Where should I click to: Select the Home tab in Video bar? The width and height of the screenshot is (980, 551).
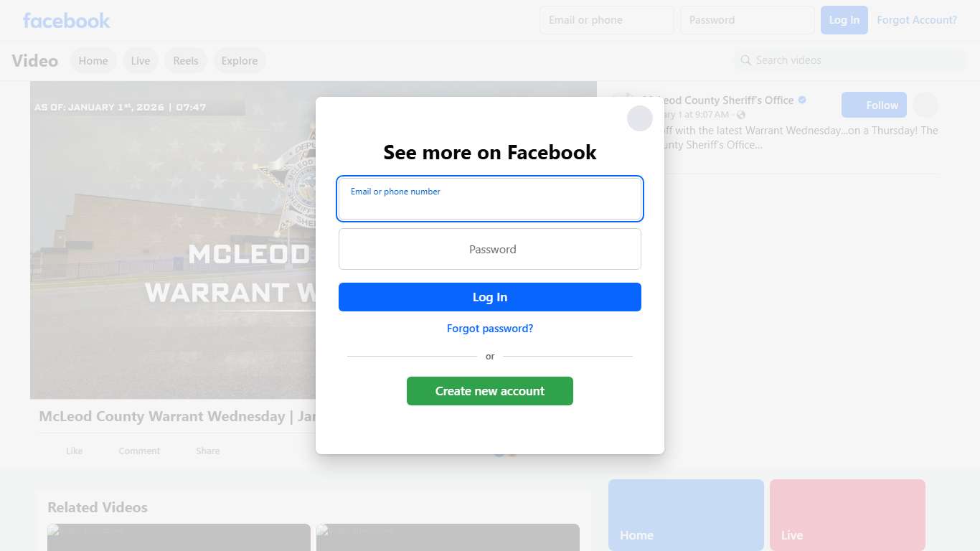tap(93, 60)
